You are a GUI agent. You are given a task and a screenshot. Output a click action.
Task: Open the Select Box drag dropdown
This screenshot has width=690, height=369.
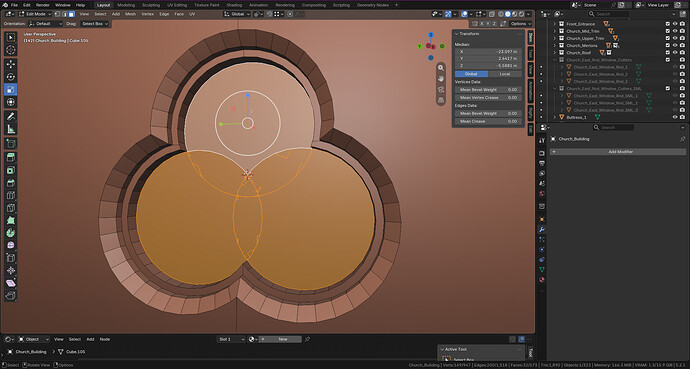95,24
